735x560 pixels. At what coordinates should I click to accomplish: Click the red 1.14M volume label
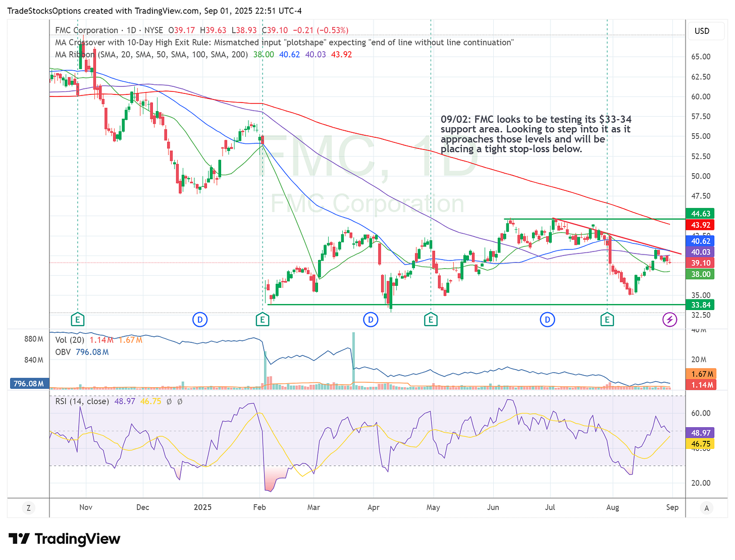pyautogui.click(x=702, y=385)
